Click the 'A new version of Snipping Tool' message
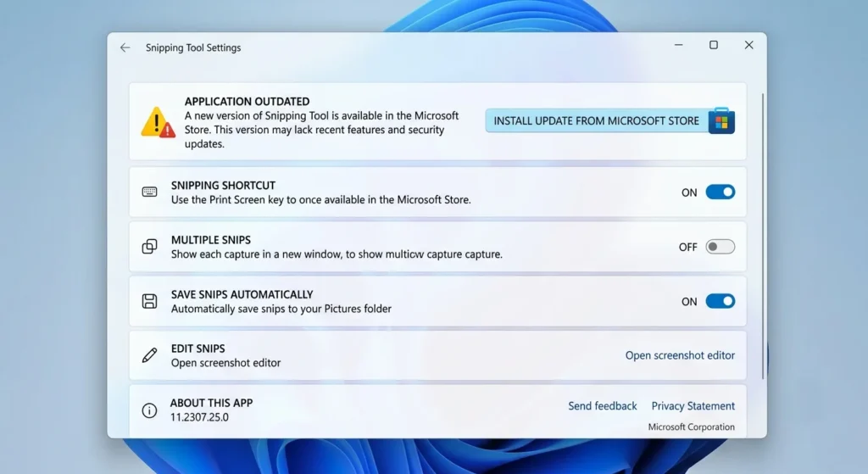Image resolution: width=868 pixels, height=474 pixels. tap(321, 130)
